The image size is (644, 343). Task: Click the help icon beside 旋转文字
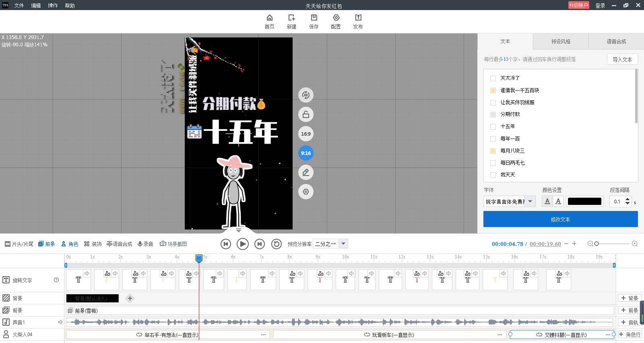[x=56, y=280]
